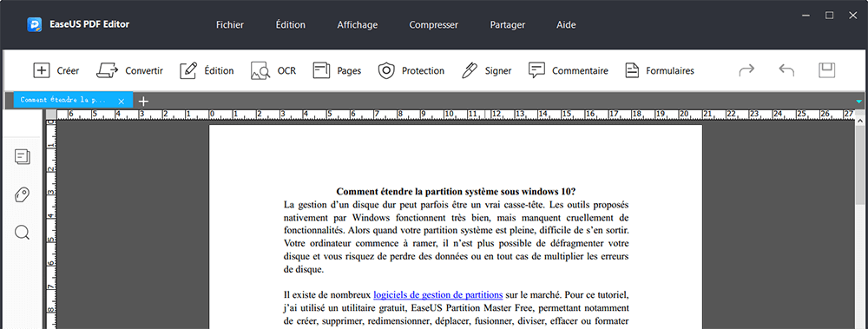Open the Fichier menu
Image resolution: width=868 pixels, height=329 pixels.
230,24
